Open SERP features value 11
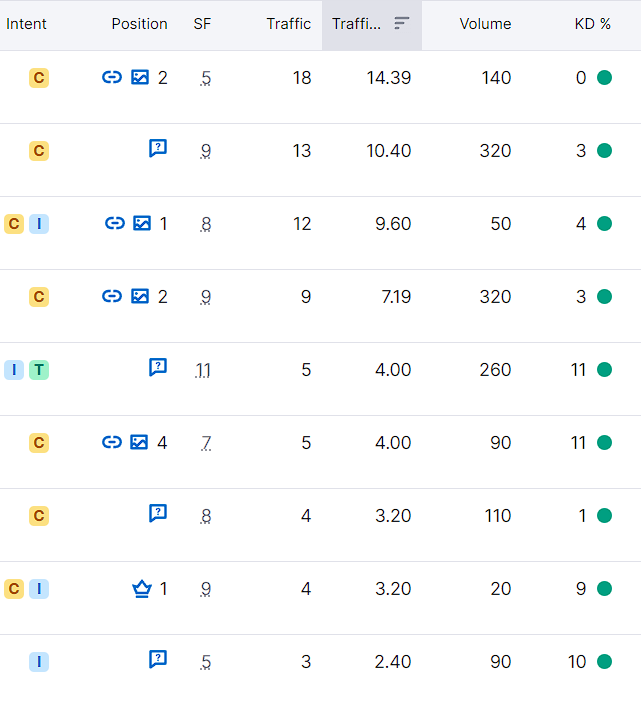The image size is (641, 701). 202,370
